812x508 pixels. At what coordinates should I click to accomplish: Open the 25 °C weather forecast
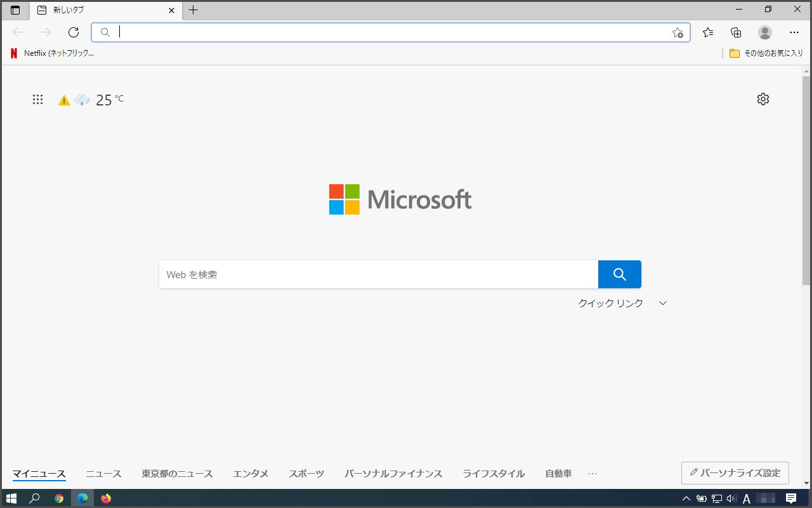110,100
